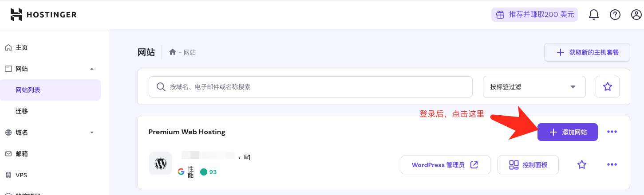This screenshot has height=195, width=644.
Task: Go to 主页 in the sidebar
Action: [22, 47]
